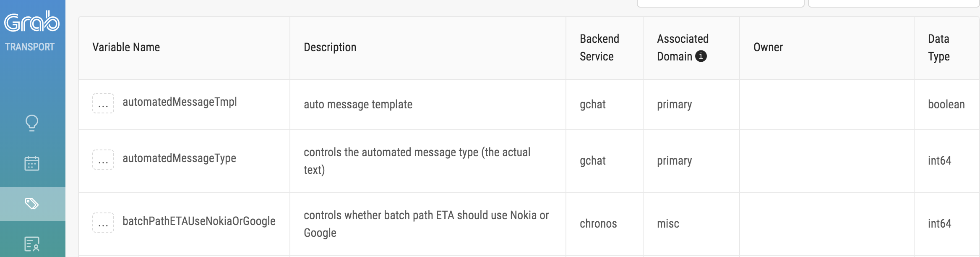Click chronos backend service cell
The image size is (980, 257).
(598, 224)
